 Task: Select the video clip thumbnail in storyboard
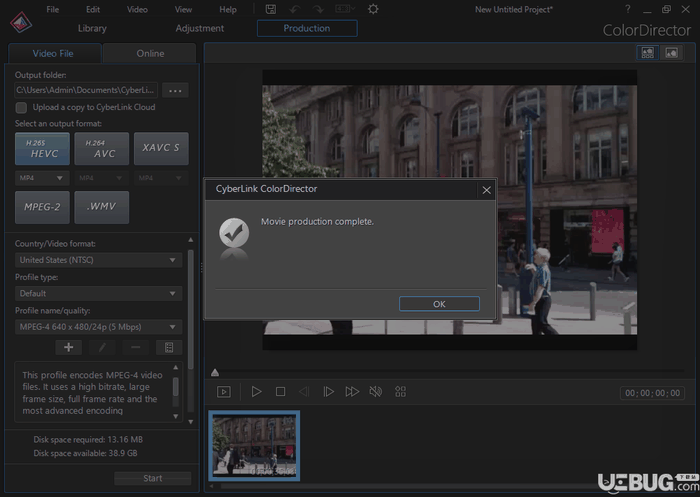pos(254,446)
